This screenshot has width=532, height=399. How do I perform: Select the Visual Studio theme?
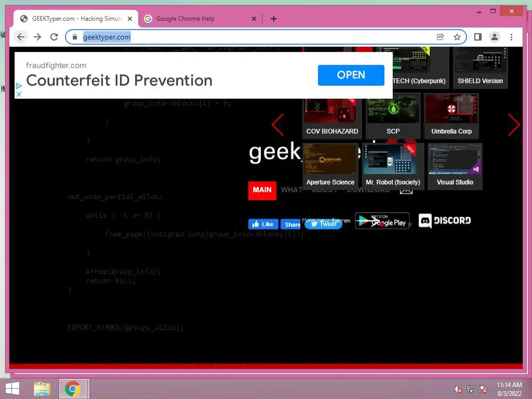pyautogui.click(x=455, y=166)
